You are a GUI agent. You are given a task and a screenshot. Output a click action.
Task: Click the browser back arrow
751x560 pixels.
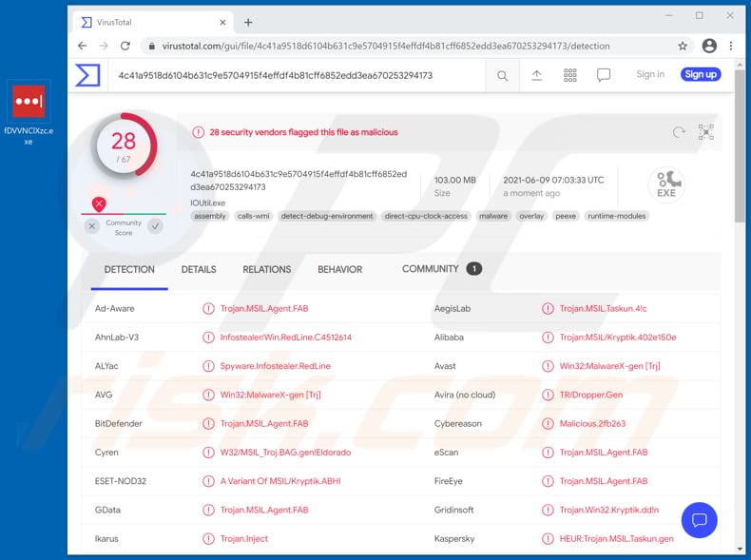(x=83, y=46)
